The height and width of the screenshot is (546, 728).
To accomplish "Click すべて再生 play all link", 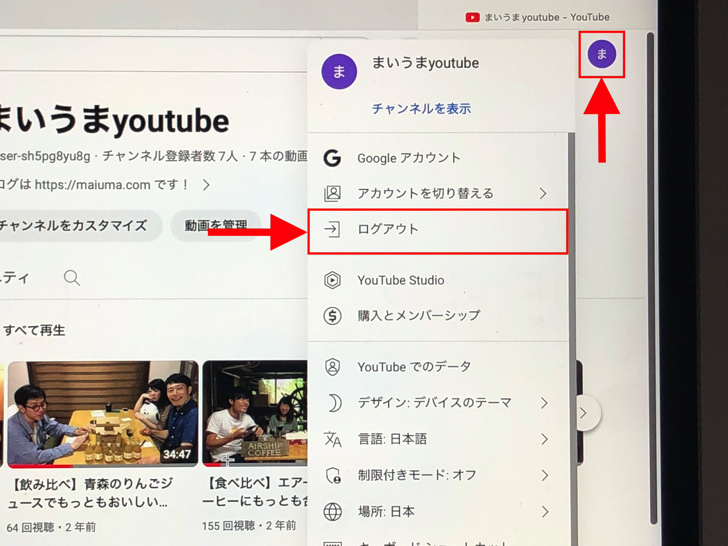I will tap(34, 330).
